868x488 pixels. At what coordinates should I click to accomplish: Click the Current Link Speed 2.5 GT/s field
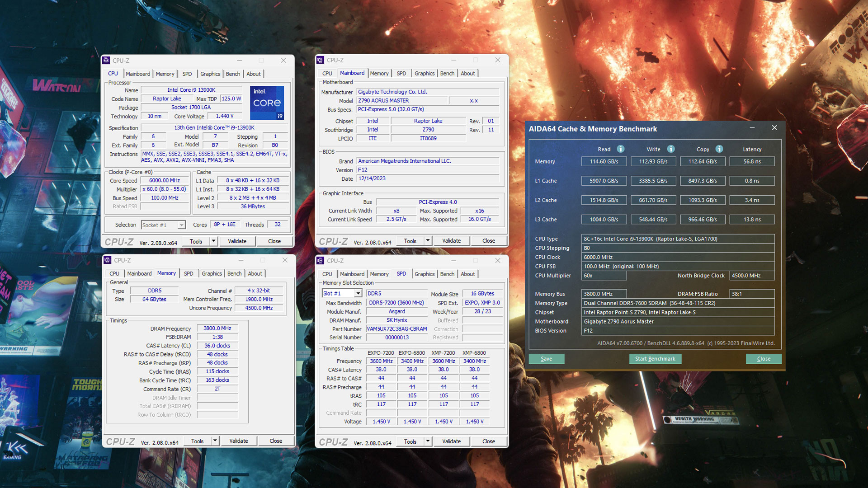pyautogui.click(x=396, y=219)
